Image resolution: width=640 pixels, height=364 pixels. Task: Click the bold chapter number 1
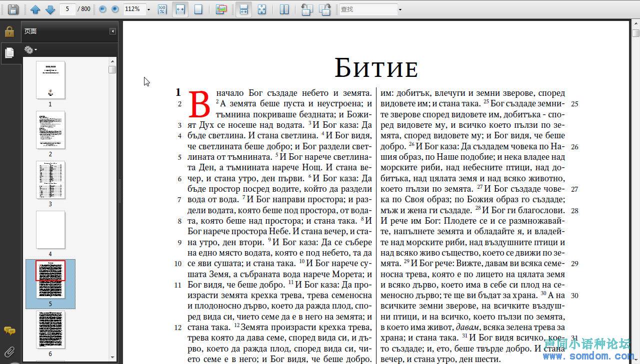pyautogui.click(x=178, y=92)
